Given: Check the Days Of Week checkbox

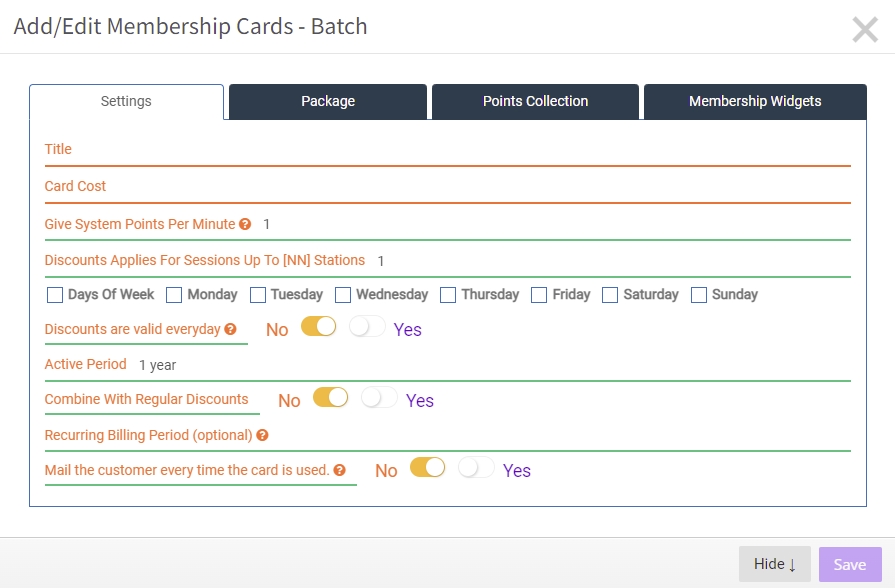Looking at the screenshot, I should click(55, 295).
